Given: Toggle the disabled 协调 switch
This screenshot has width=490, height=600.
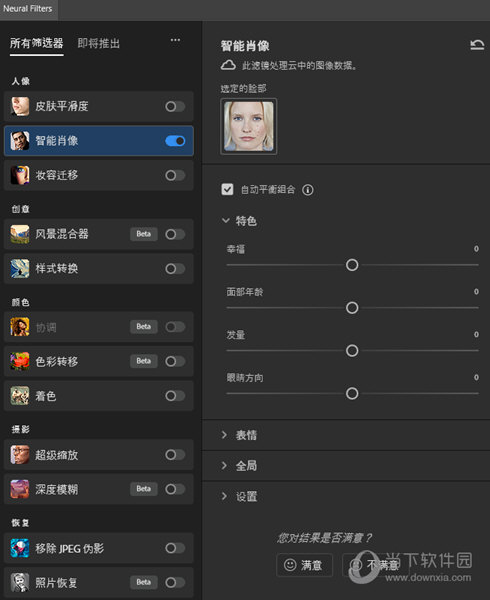Looking at the screenshot, I should (175, 327).
